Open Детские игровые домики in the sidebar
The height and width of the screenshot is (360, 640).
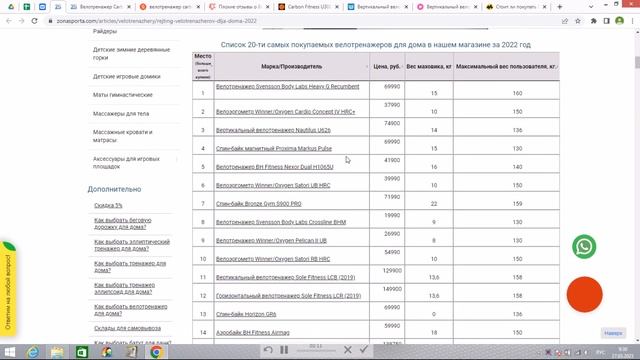[127, 76]
